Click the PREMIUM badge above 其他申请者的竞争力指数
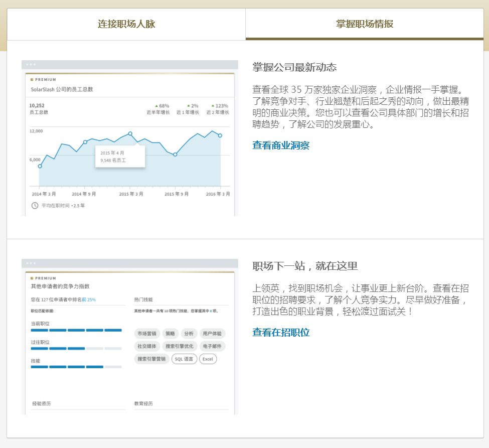This screenshot has height=448, width=489. (43, 278)
